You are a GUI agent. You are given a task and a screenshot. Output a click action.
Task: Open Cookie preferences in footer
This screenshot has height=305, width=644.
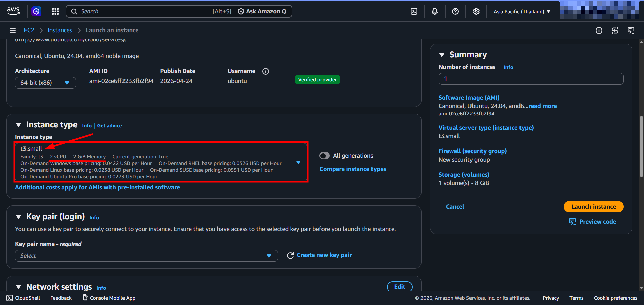[615, 298]
